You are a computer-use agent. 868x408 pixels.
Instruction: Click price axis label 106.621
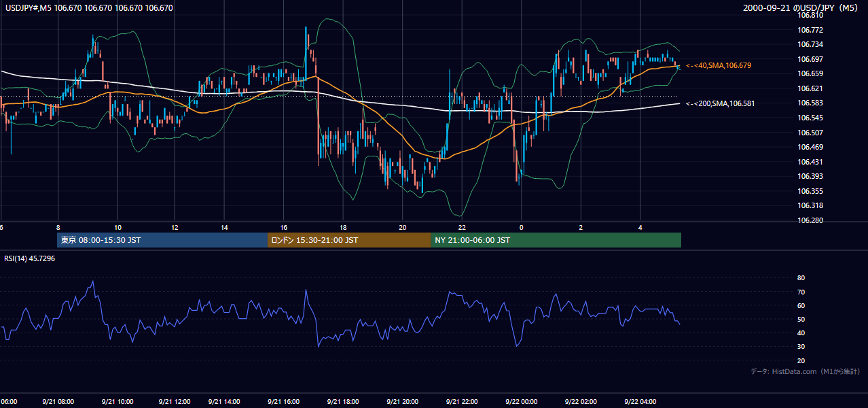810,88
